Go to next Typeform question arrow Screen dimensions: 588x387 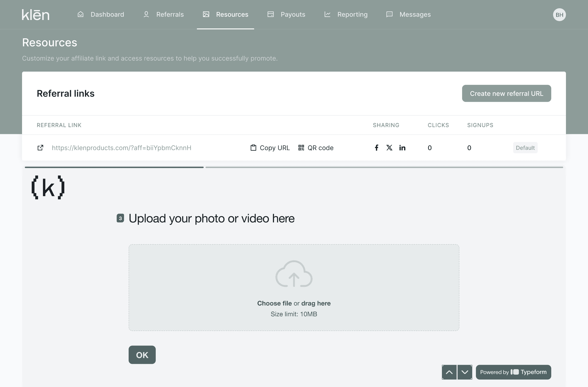(464, 372)
